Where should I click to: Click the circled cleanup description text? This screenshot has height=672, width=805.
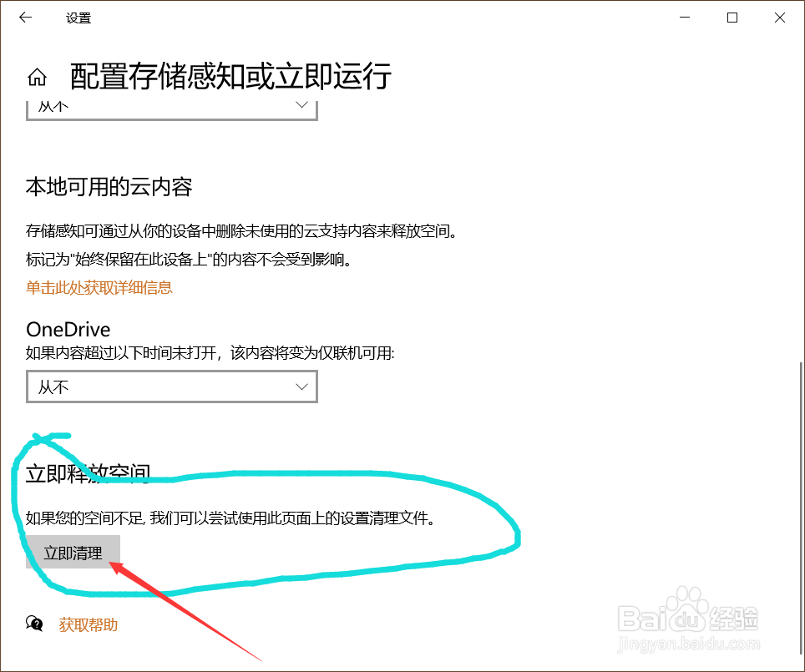point(228,518)
